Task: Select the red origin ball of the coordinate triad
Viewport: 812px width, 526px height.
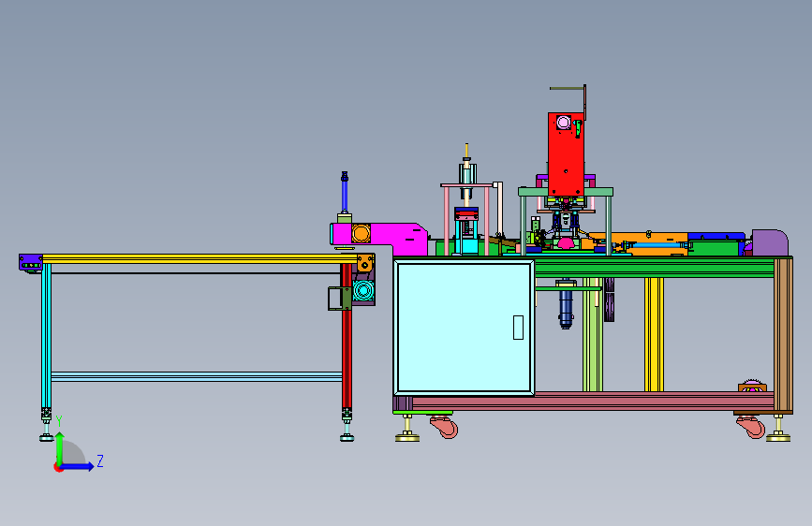Action: click(x=57, y=467)
